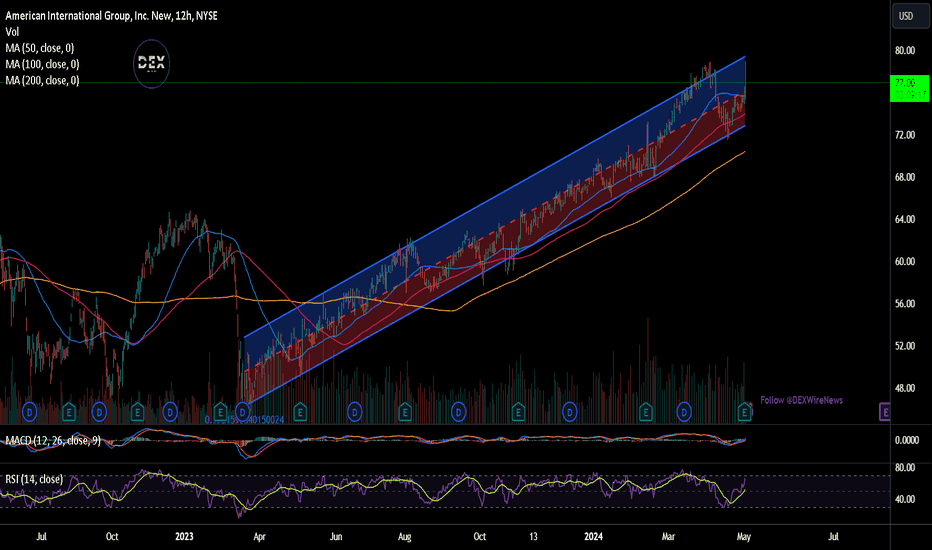Image resolution: width=932 pixels, height=550 pixels.
Task: Click the Mar label on time axis
Action: point(668,536)
